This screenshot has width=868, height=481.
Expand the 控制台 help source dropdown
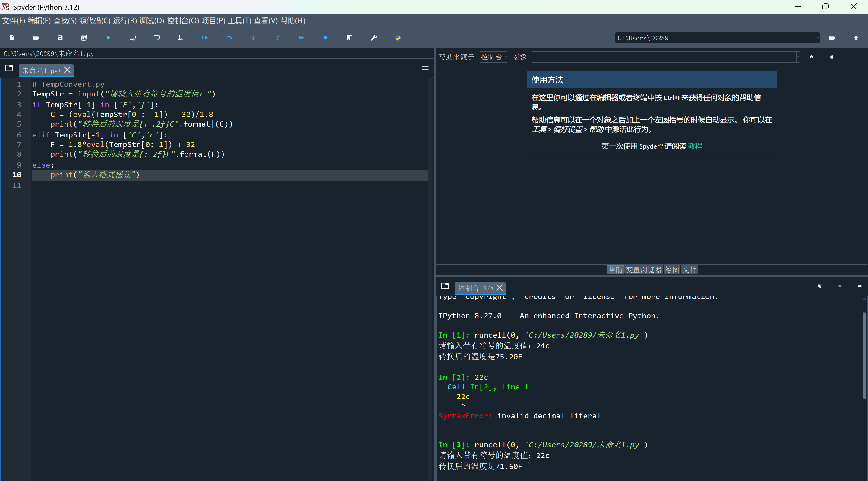[x=493, y=57]
